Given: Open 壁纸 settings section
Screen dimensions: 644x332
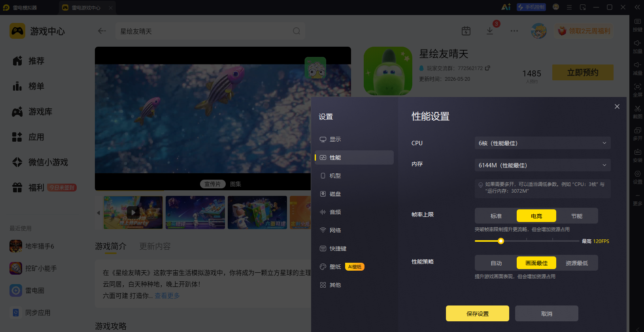Looking at the screenshot, I should (354, 267).
